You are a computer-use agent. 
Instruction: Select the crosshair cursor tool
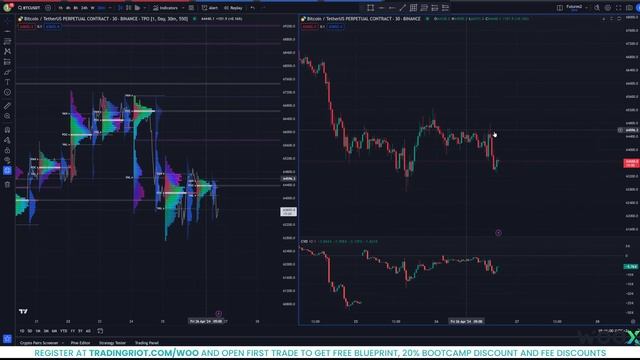(7, 21)
